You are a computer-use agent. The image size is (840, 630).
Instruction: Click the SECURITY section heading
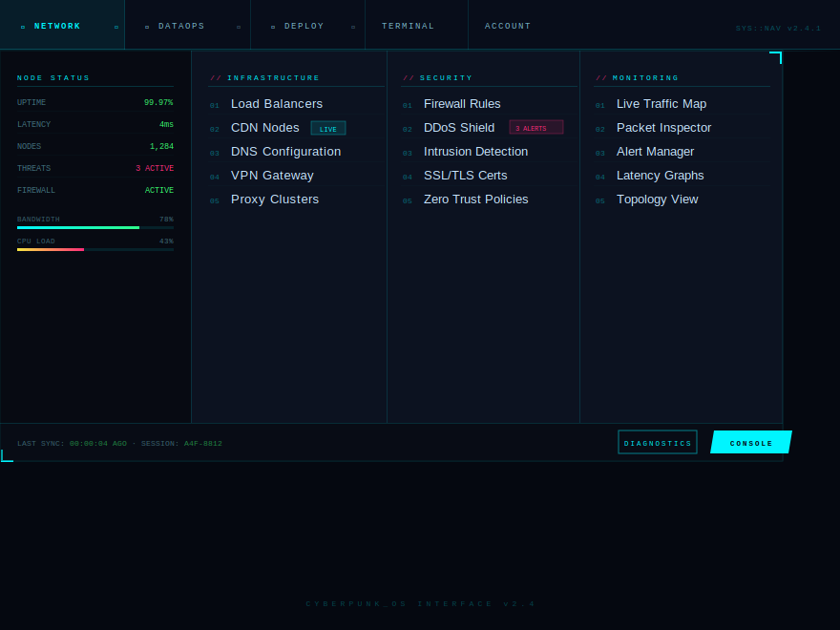[x=447, y=78]
